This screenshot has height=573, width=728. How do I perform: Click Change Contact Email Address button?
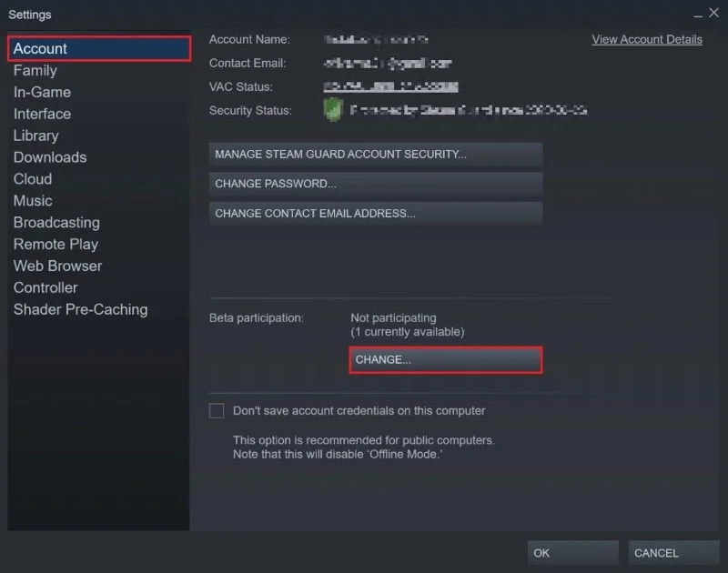tap(376, 214)
